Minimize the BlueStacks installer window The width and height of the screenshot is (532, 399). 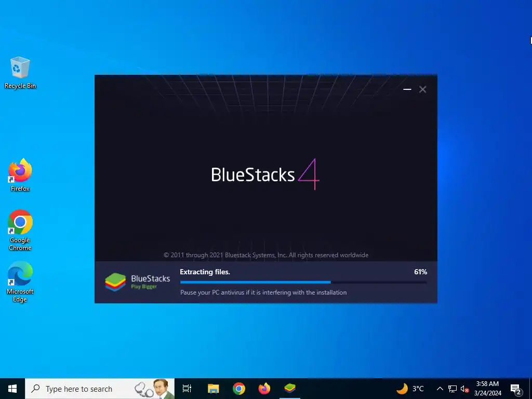407,89
